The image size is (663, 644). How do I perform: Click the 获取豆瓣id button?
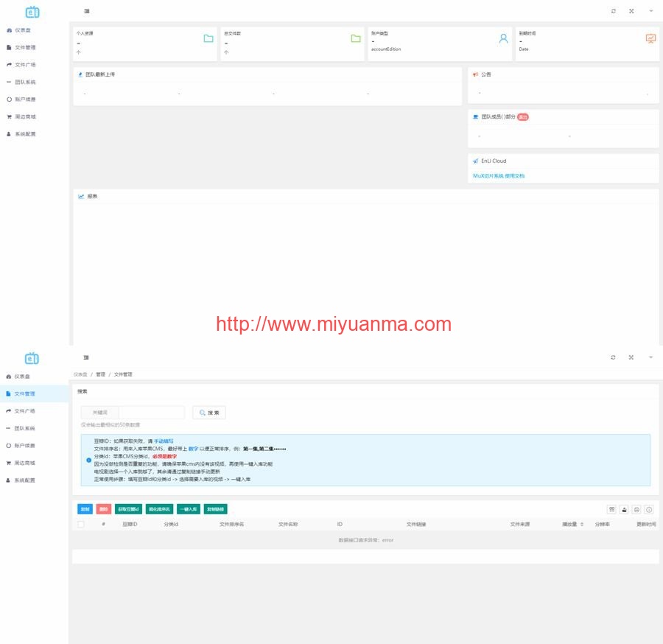click(128, 509)
